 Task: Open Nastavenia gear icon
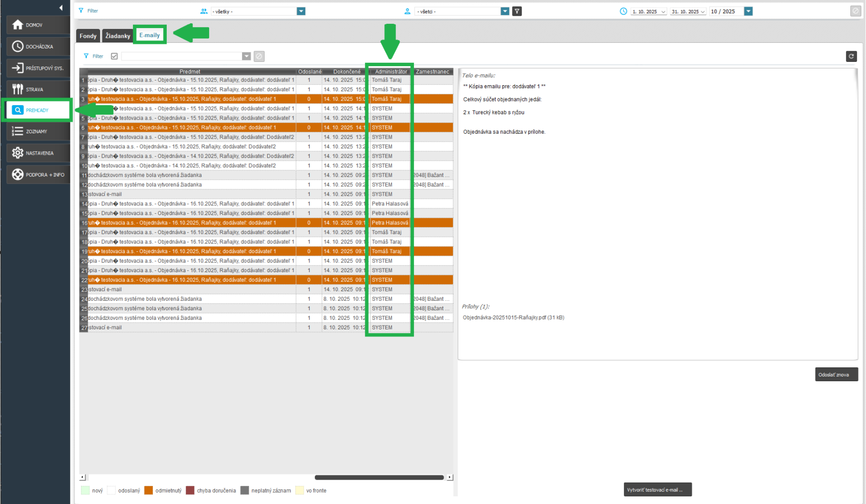(18, 153)
